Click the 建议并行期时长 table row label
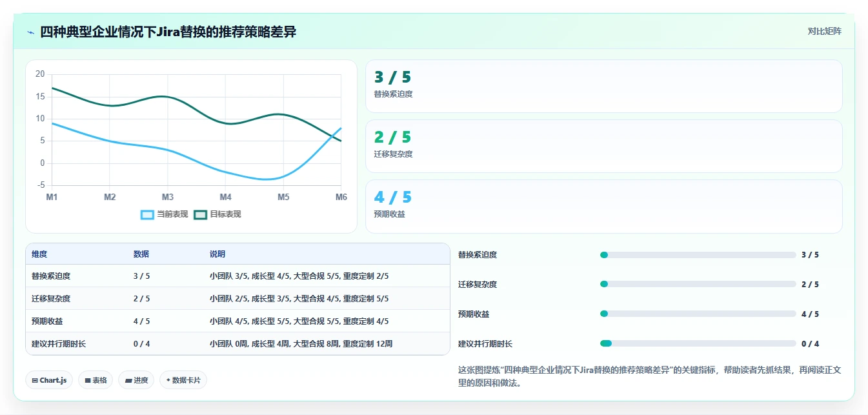The height and width of the screenshot is (415, 868). (59, 344)
